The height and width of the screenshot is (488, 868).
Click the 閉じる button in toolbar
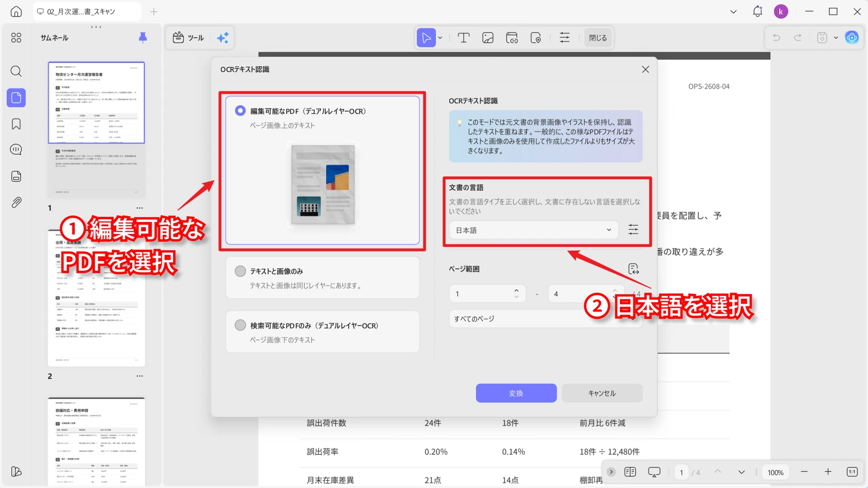(x=598, y=38)
